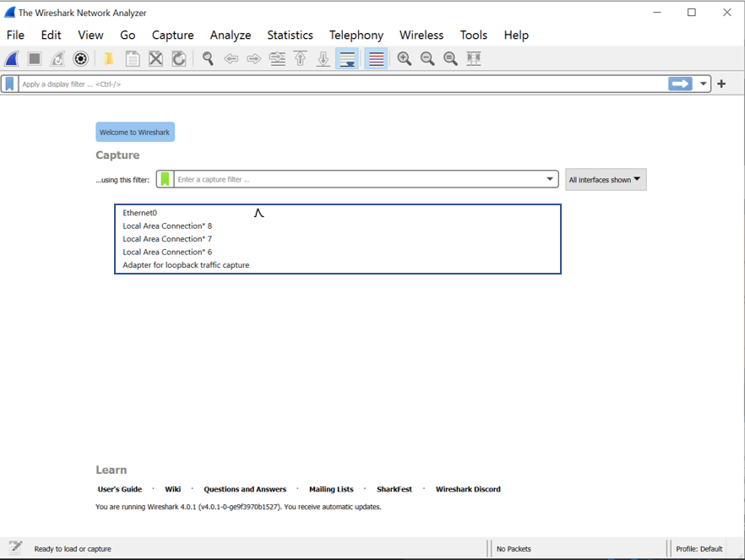The height and width of the screenshot is (560, 745).
Task: Open a capture file via folder icon
Action: 109,58
